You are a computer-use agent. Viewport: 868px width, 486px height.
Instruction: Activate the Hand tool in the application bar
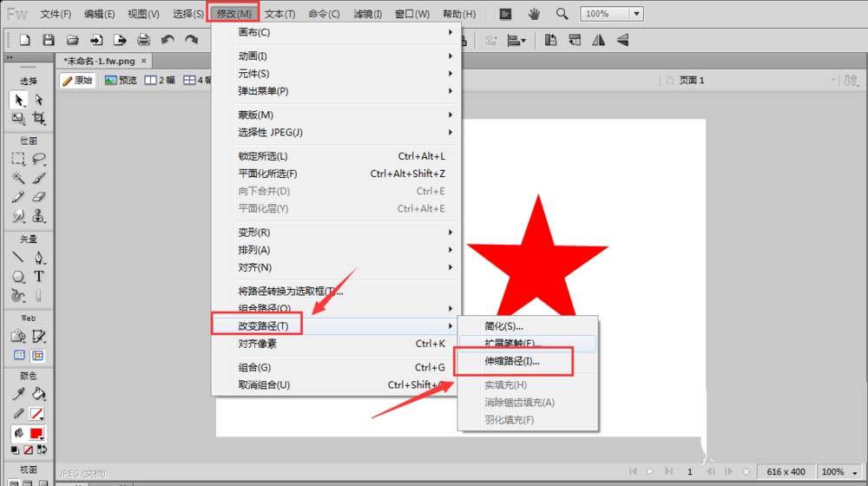pyautogui.click(x=535, y=14)
